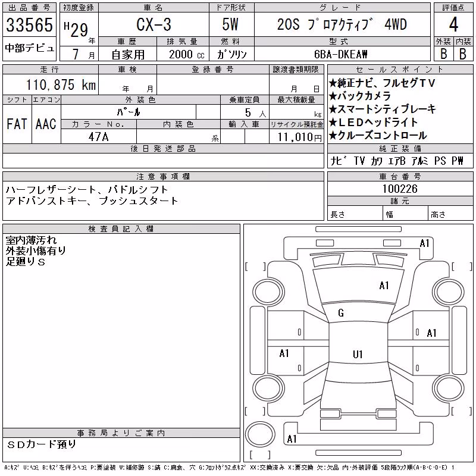Image resolution: width=476 pixels, height=476 pixels.
Task: Click the 高さ dimension field
Action: click(x=450, y=214)
